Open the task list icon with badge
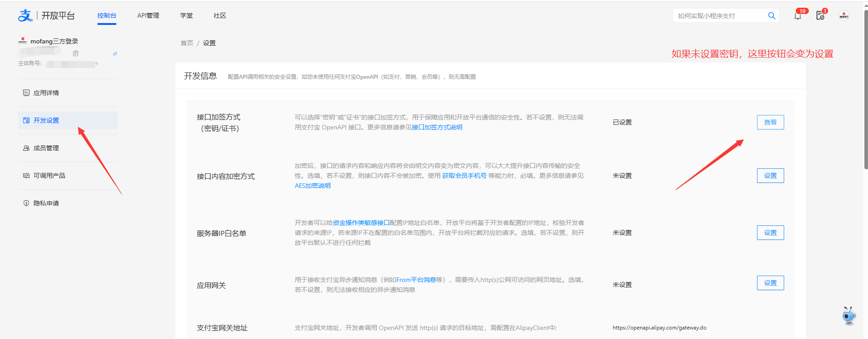The width and height of the screenshot is (868, 339). pos(820,16)
